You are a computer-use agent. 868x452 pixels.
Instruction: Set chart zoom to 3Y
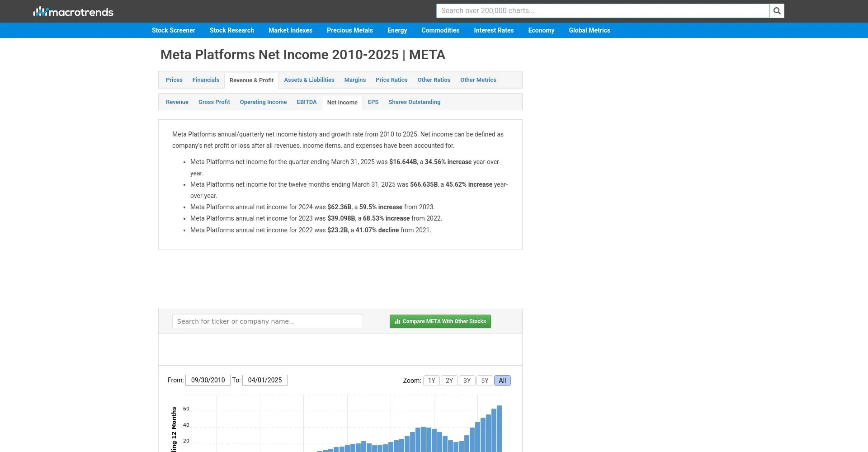click(467, 381)
